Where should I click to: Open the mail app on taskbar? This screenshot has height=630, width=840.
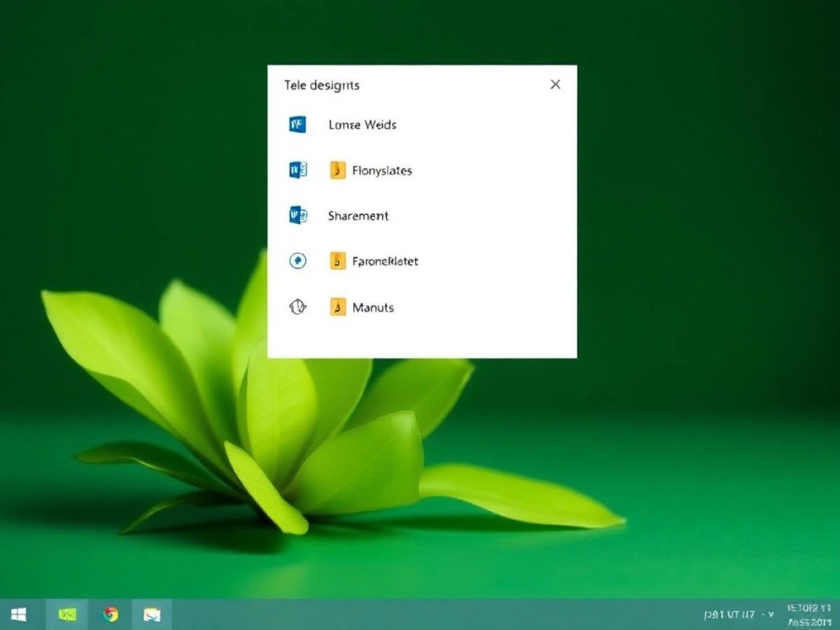(152, 615)
